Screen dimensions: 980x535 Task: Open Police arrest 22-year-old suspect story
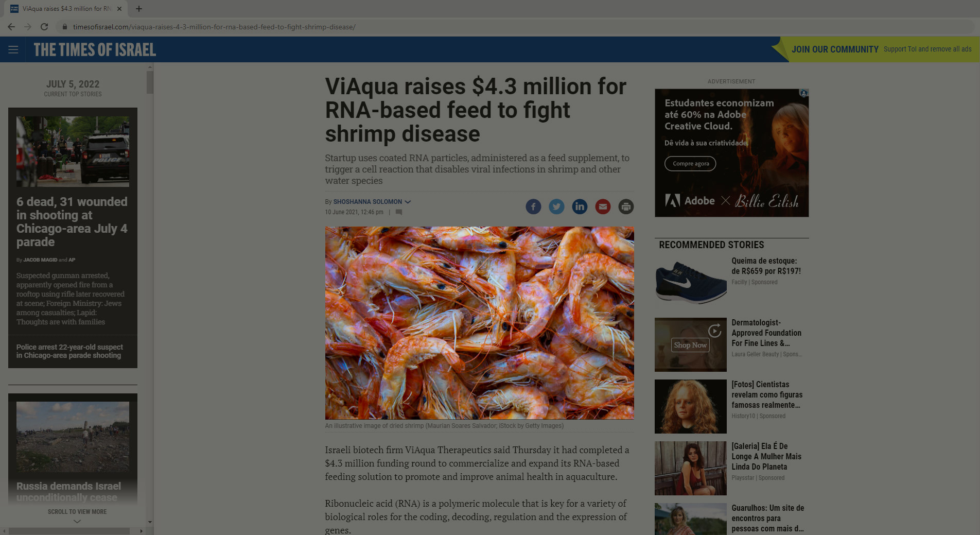[x=69, y=351]
